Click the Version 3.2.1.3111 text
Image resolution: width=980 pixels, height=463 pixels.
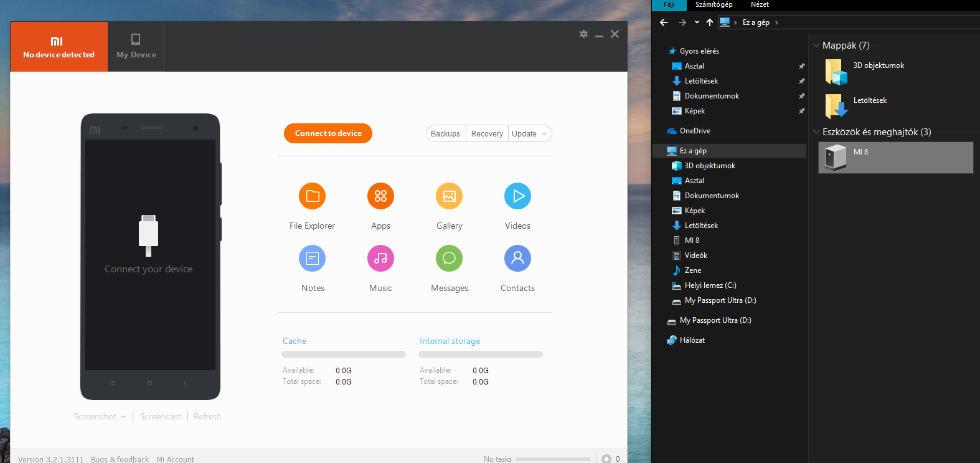point(50,459)
